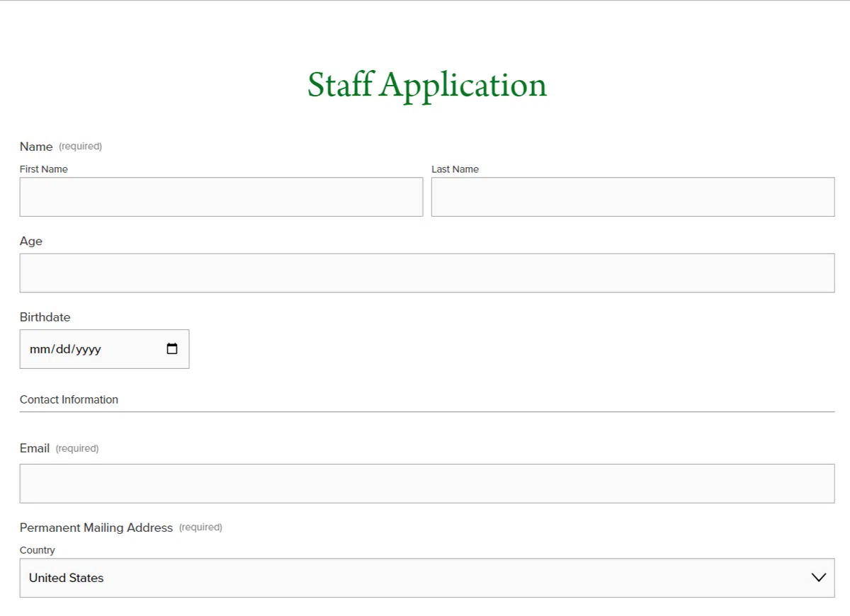
Task: Open the Birthdate calendar picker icon
Action: pyautogui.click(x=172, y=349)
